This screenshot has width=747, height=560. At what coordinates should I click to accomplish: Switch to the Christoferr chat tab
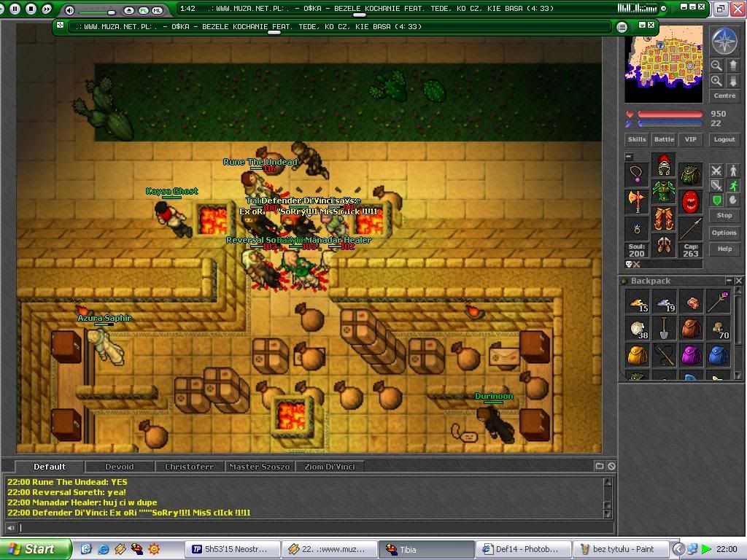click(190, 467)
